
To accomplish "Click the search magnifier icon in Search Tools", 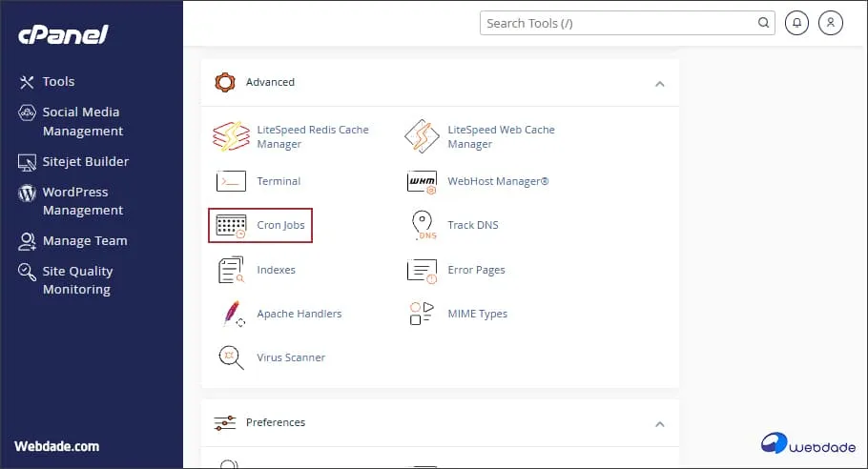I will pos(763,23).
